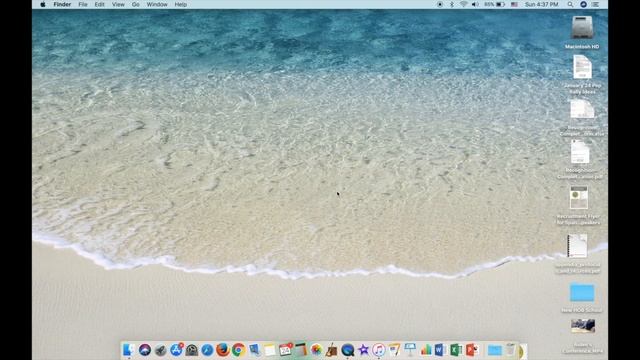
Task: Open Bluetooth status menu
Action: coord(452,4)
